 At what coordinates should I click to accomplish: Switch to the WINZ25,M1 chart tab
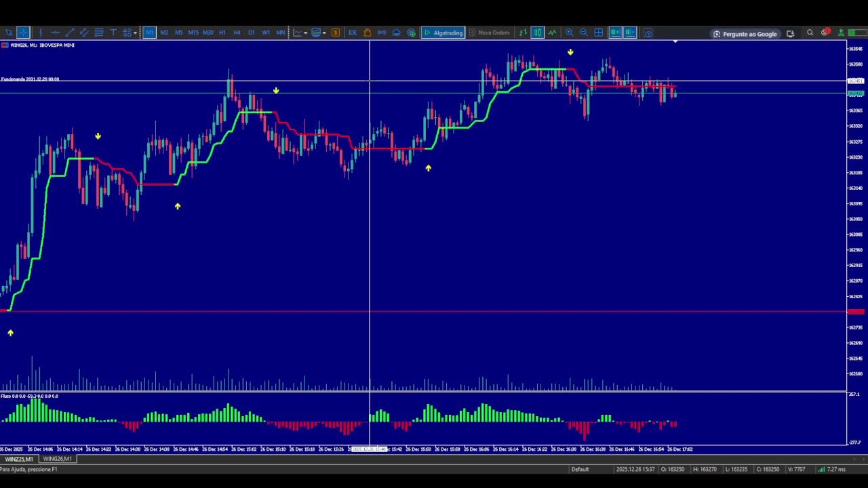coord(19,459)
